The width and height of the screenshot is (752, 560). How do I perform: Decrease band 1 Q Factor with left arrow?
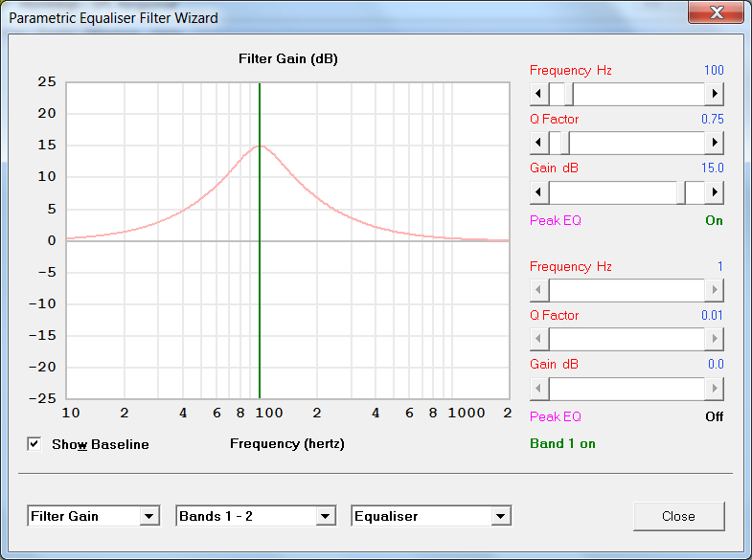[539, 143]
